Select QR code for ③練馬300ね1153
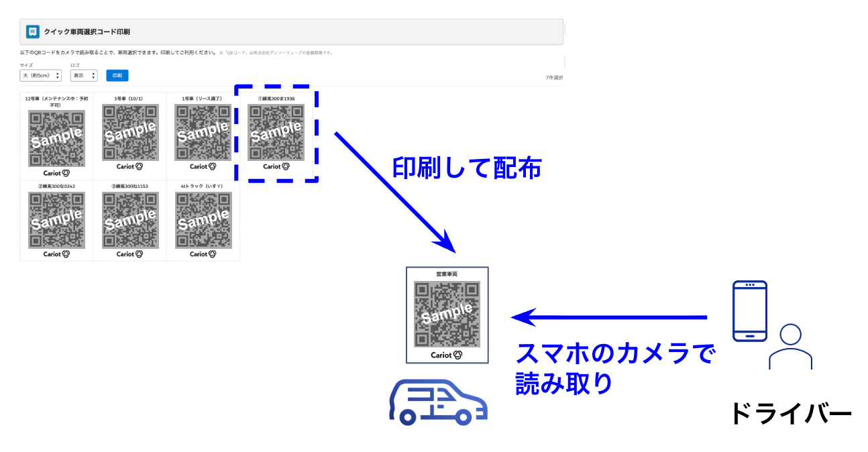This screenshot has height=452, width=868. pyautogui.click(x=130, y=221)
